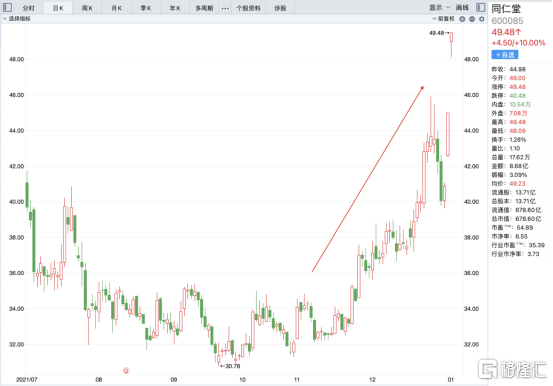Viewport: 553px width, 386px height.
Task: Click the 12 month axis label
Action: (372, 380)
